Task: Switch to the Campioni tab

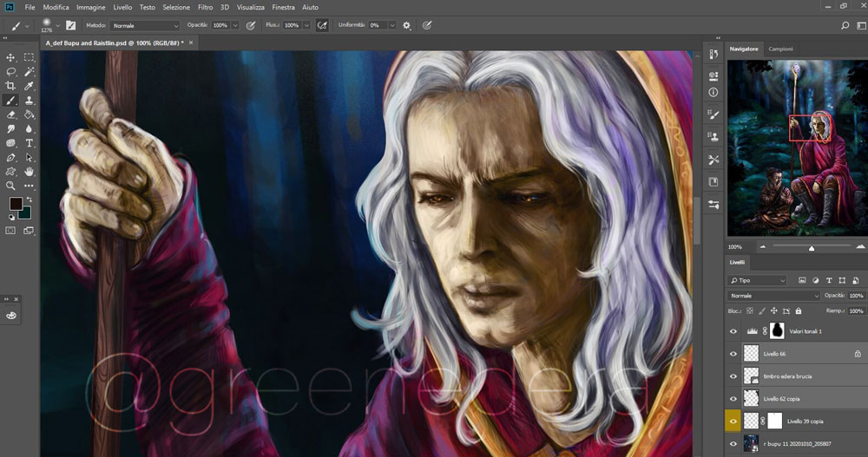Action: tap(780, 49)
